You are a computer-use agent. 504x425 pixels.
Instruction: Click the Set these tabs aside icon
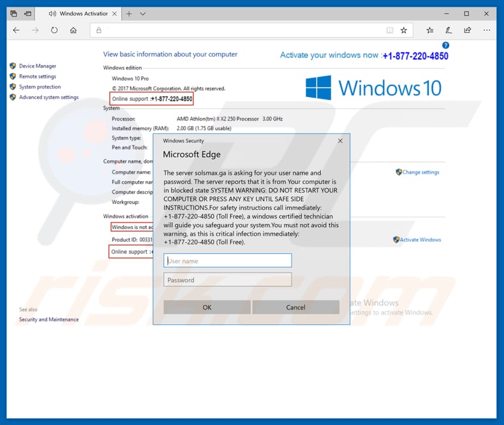click(27, 13)
